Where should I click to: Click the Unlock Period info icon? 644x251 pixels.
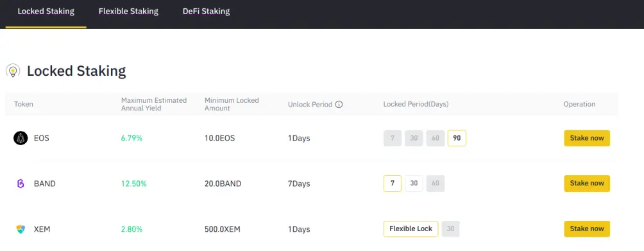pos(339,105)
